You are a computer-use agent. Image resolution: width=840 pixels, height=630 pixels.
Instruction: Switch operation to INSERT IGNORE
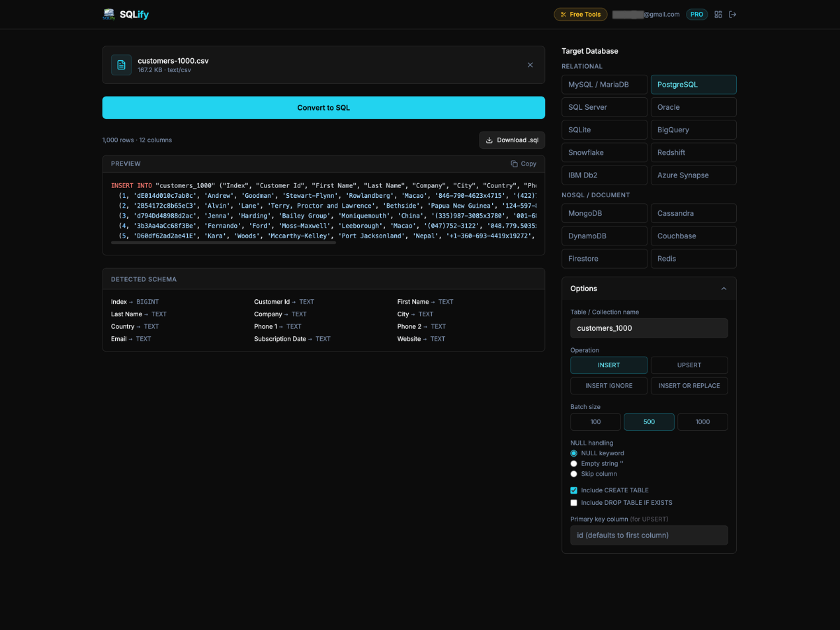[x=609, y=385]
